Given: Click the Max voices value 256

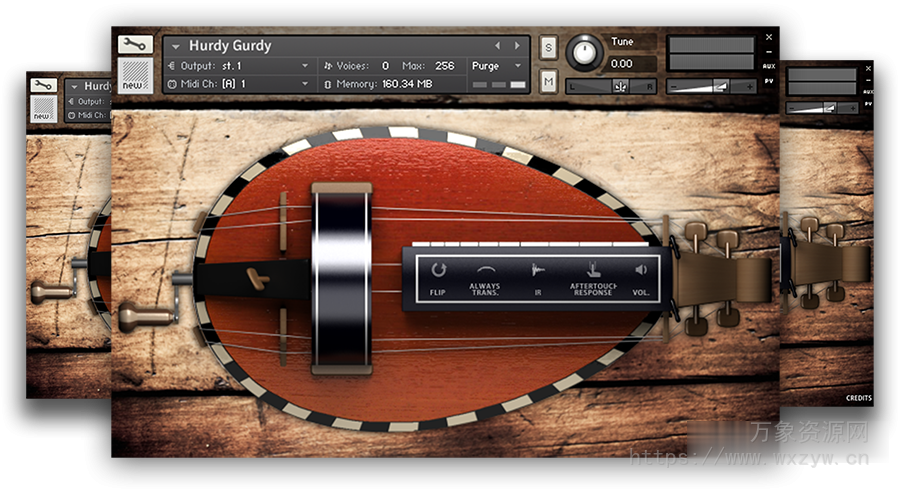Looking at the screenshot, I should tap(444, 66).
